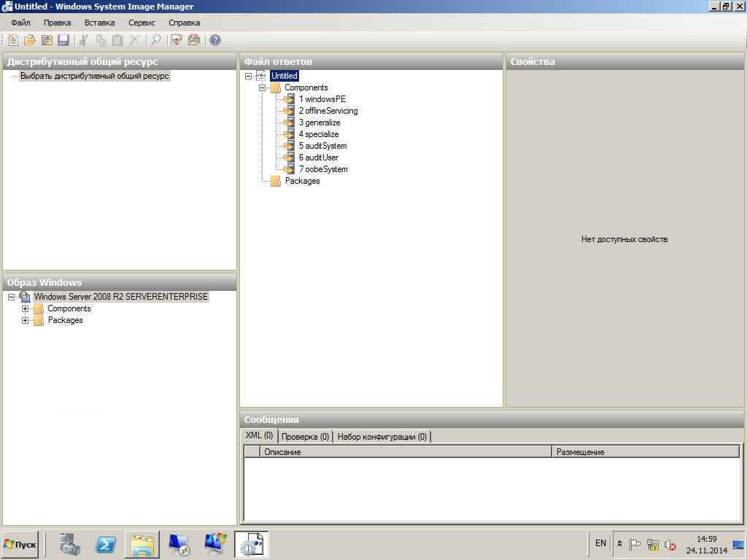This screenshot has width=747, height=560.
Task: Open Windows Explorer from the taskbar
Action: click(x=142, y=544)
